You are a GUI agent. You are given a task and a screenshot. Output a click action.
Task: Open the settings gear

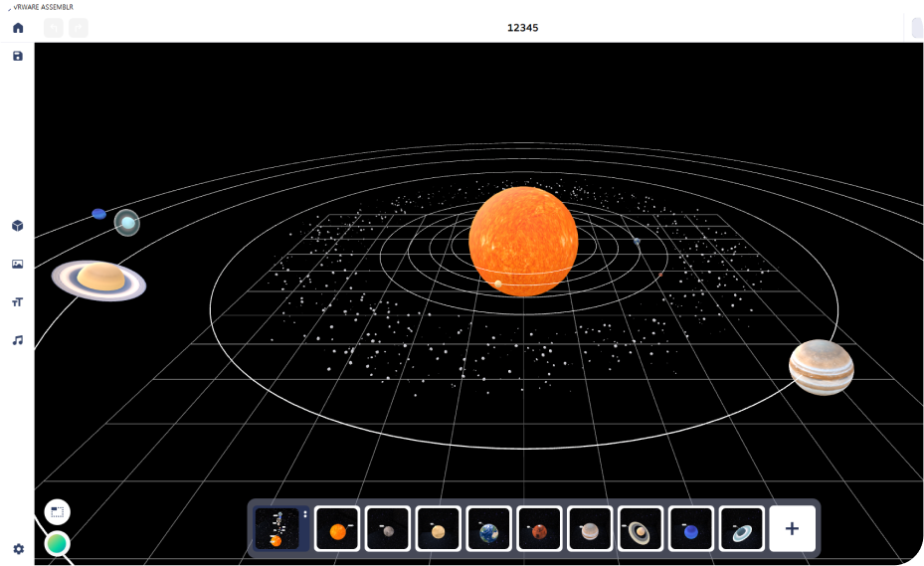click(18, 548)
